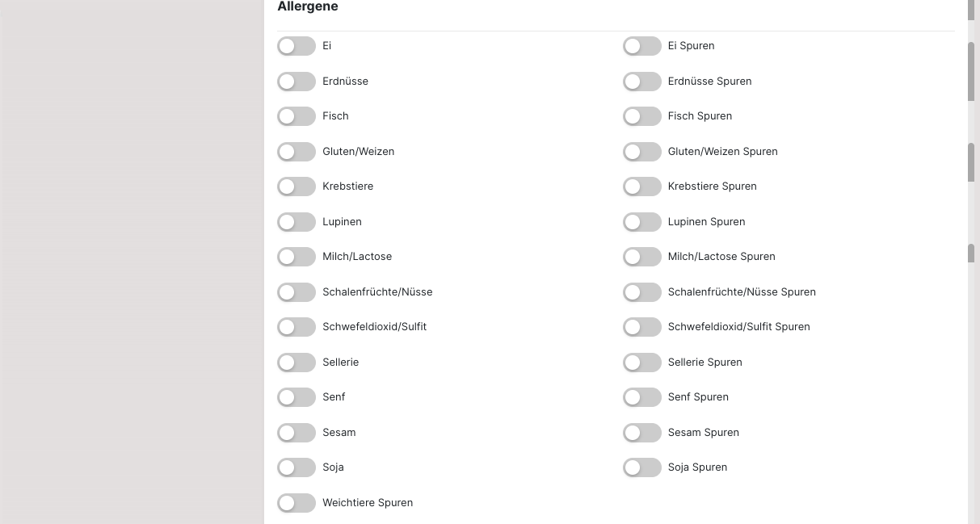Switch on the Soja toggle
Image resolution: width=980 pixels, height=524 pixels.
pos(297,467)
